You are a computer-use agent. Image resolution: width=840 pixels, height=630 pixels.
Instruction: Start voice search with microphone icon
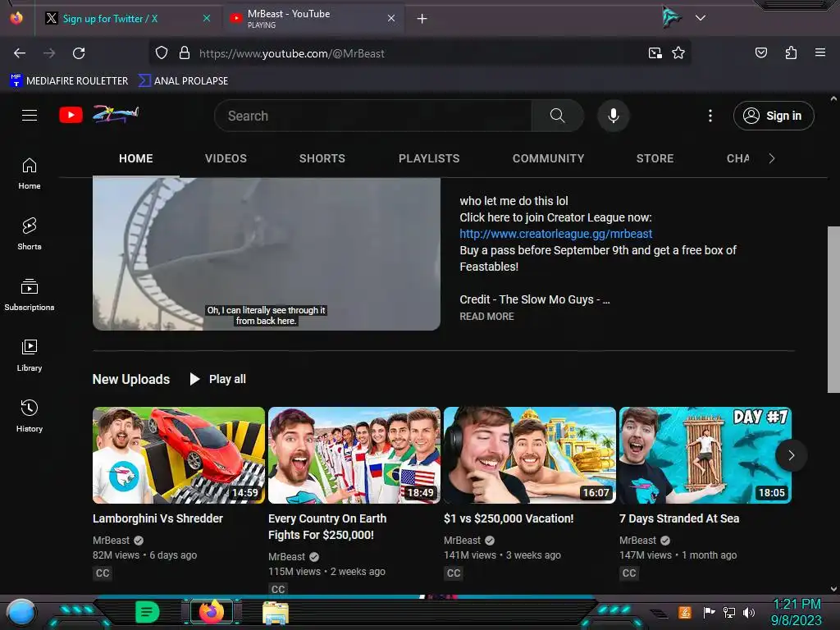tap(614, 116)
